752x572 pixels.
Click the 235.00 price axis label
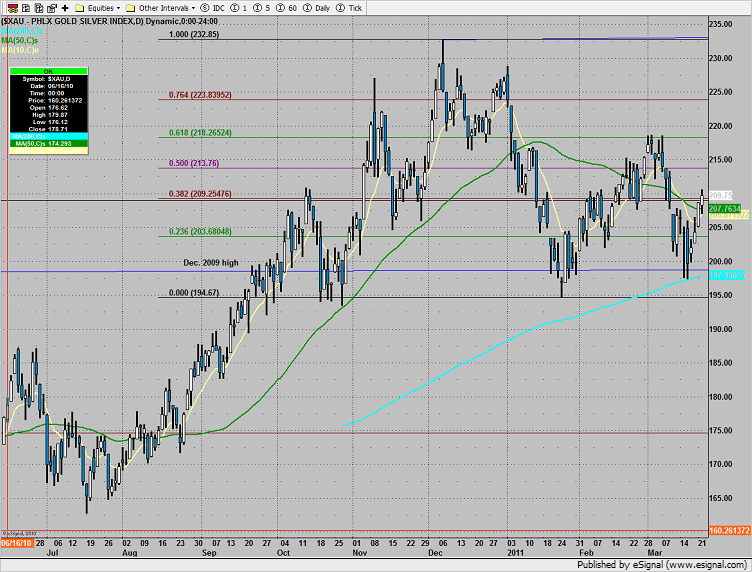(721, 24)
